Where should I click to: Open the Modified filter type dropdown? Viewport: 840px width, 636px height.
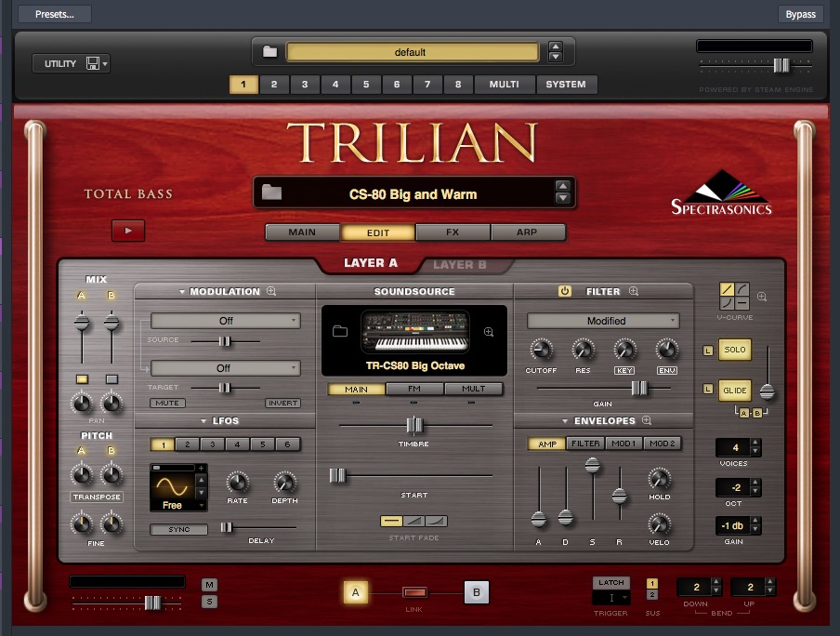[x=603, y=321]
